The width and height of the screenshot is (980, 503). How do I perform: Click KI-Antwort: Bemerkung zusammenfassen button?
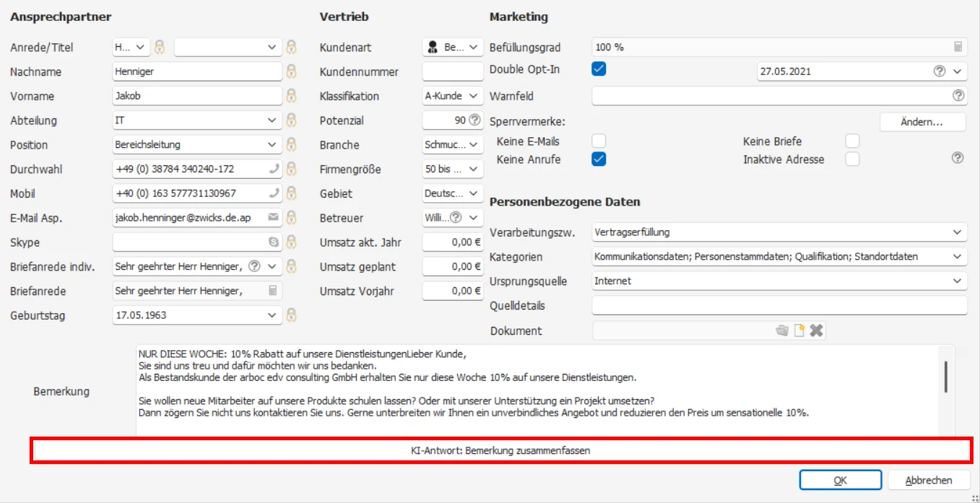pos(501,450)
